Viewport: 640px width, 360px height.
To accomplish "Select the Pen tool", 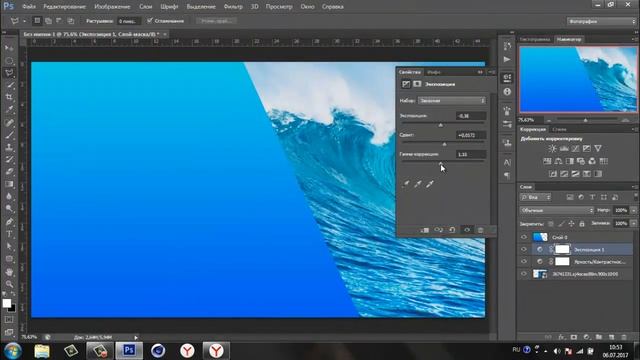I will [9, 222].
